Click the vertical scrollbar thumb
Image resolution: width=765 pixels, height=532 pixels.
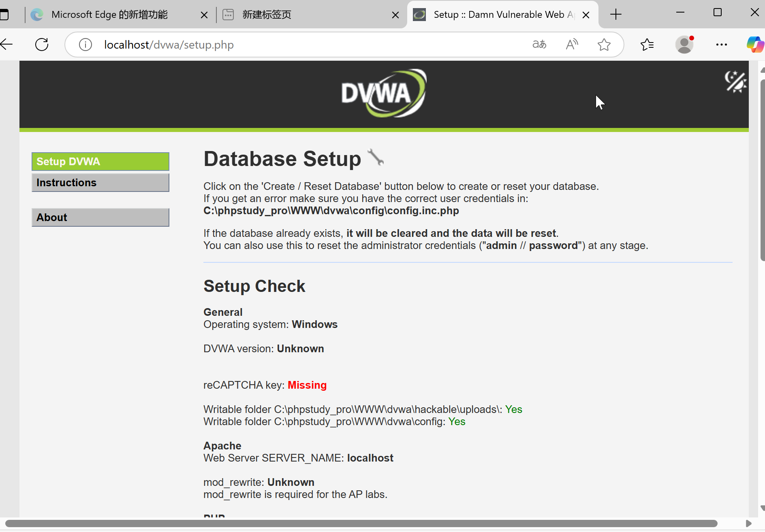[762, 170]
